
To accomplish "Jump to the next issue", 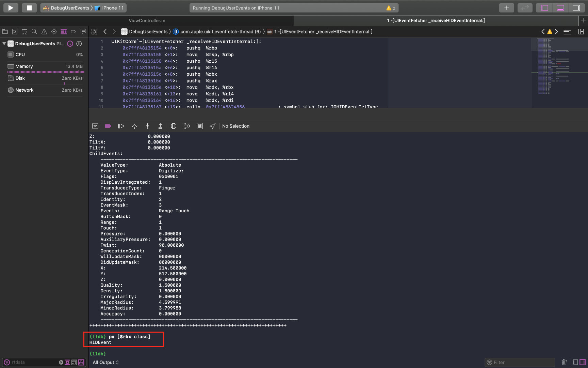I will tap(557, 32).
